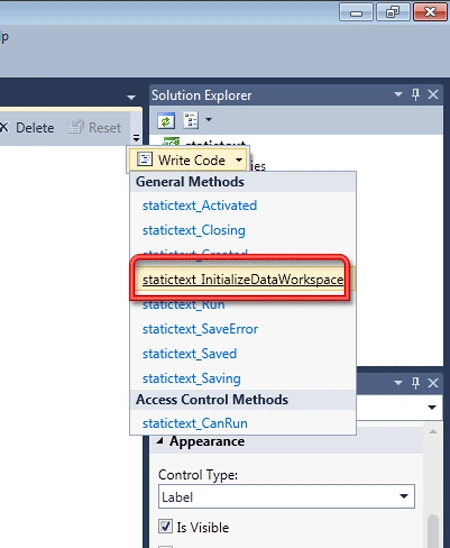Click the Write Code button icon

pyautogui.click(x=144, y=159)
